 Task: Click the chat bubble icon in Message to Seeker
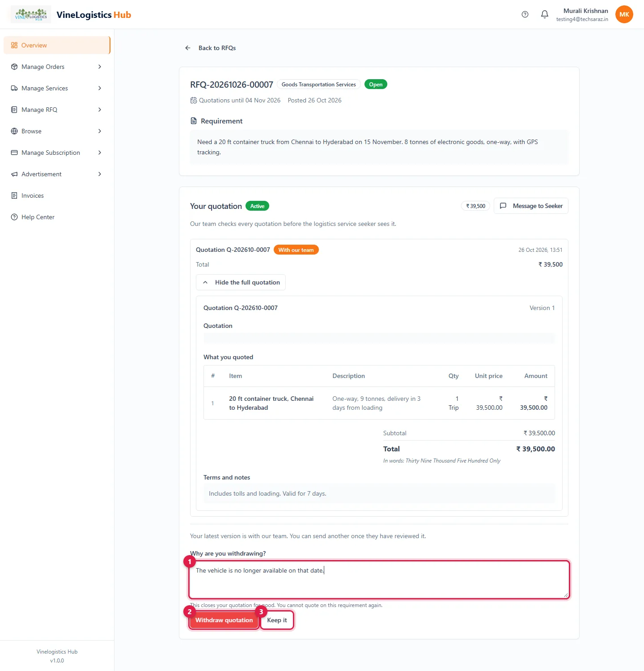503,206
